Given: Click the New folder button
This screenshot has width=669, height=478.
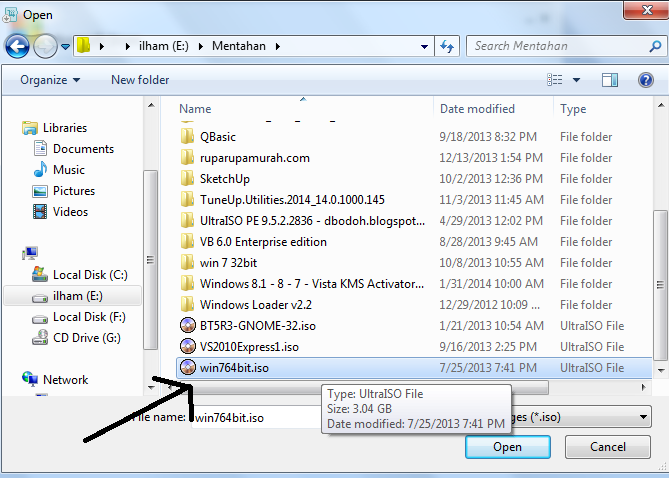Looking at the screenshot, I should coord(140,80).
